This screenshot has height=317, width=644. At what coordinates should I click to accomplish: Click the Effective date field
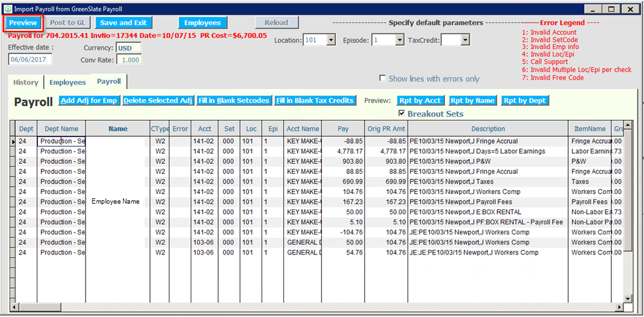click(30, 59)
